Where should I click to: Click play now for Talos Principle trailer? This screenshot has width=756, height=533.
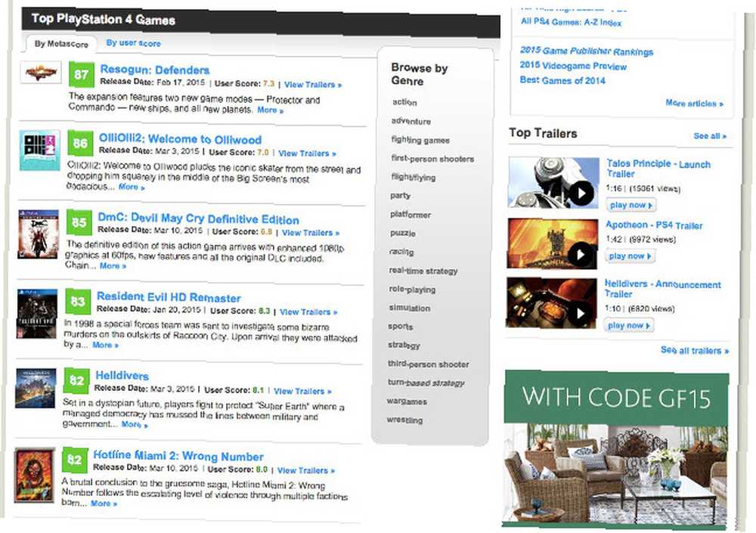click(631, 205)
